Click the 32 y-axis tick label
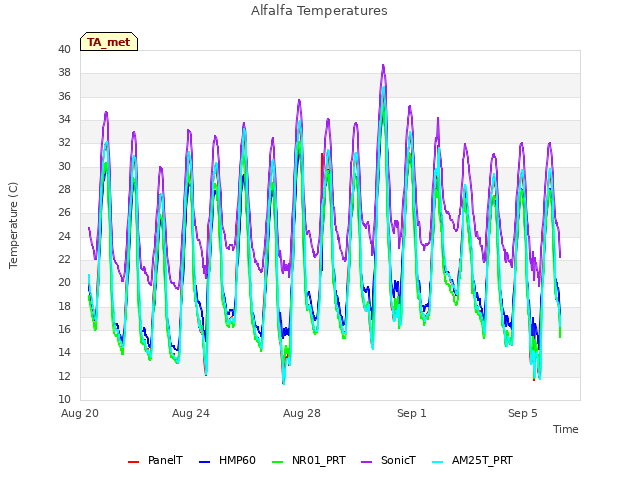Image resolution: width=640 pixels, height=480 pixels. pos(64,143)
